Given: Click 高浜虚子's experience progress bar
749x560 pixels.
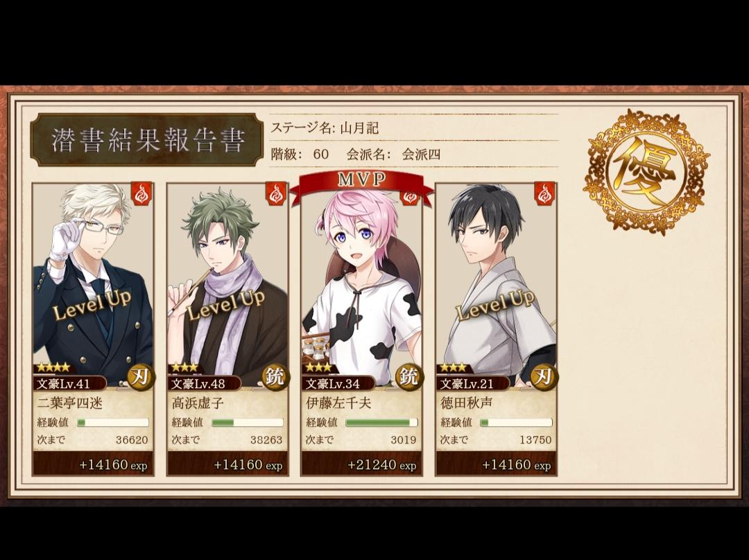Looking at the screenshot, I should (x=247, y=423).
